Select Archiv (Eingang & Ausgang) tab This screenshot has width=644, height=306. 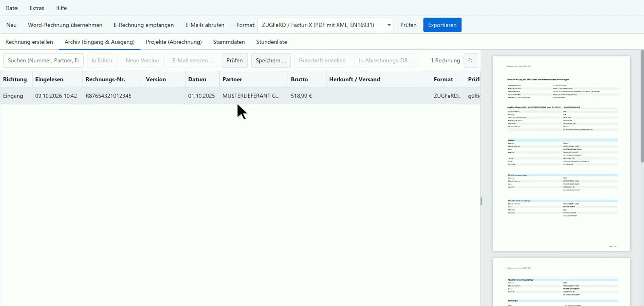pyautogui.click(x=99, y=42)
